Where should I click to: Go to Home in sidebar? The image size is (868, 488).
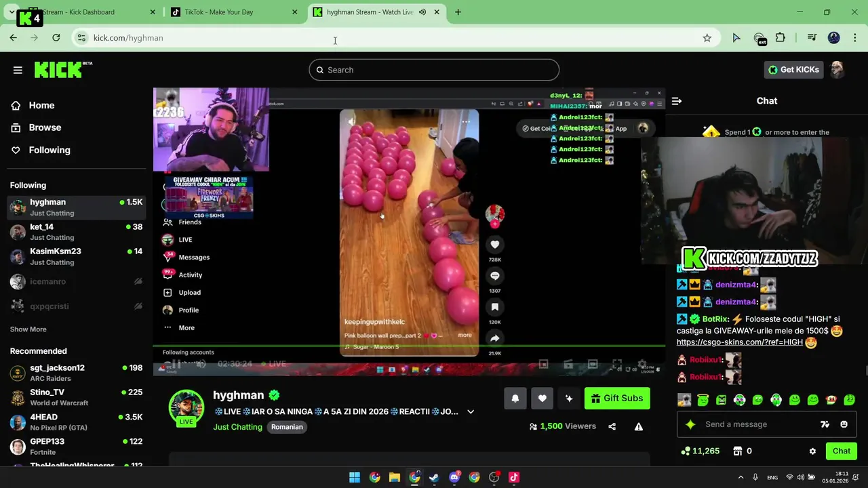[33, 105]
